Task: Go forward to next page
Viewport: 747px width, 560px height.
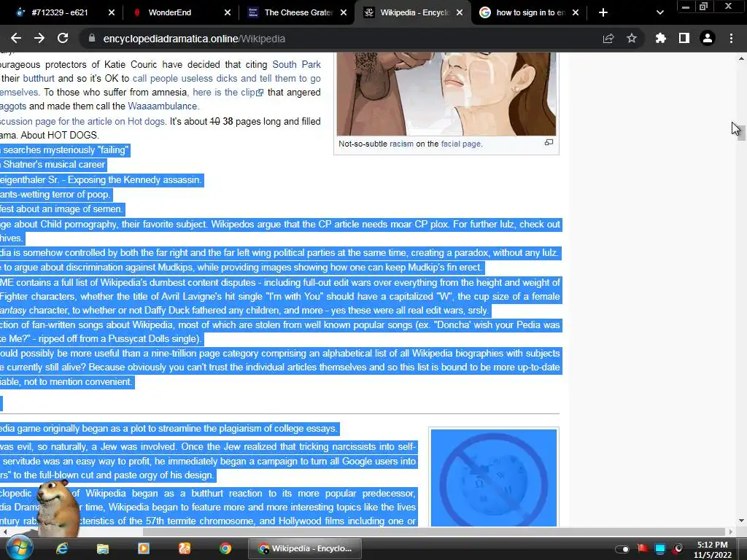Action: click(39, 38)
